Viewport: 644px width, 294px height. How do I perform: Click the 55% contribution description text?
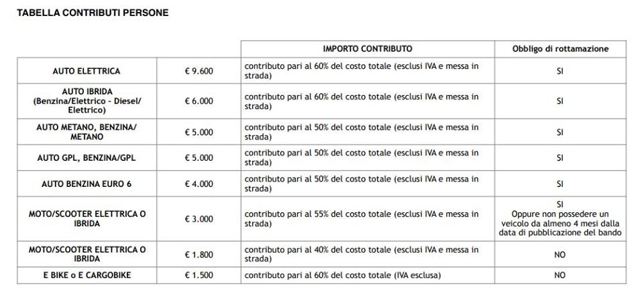point(362,219)
